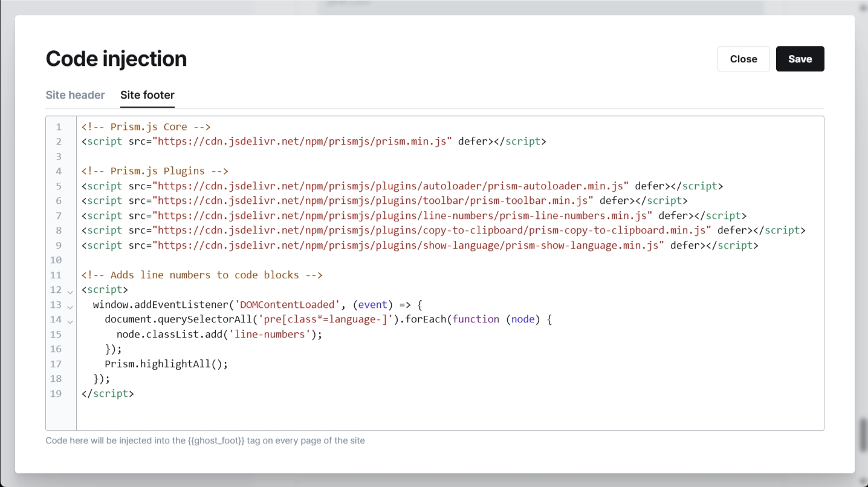Collapse the fold arrow at line 14

click(x=70, y=321)
